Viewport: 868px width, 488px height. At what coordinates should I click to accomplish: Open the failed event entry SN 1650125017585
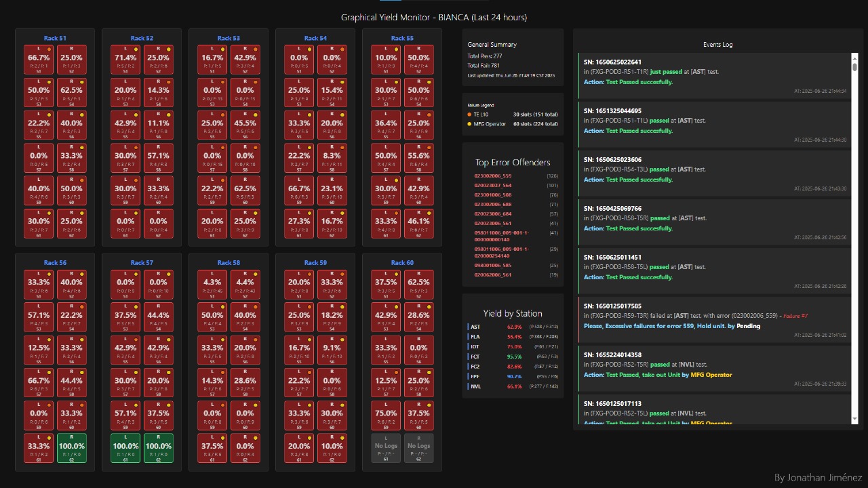point(715,319)
